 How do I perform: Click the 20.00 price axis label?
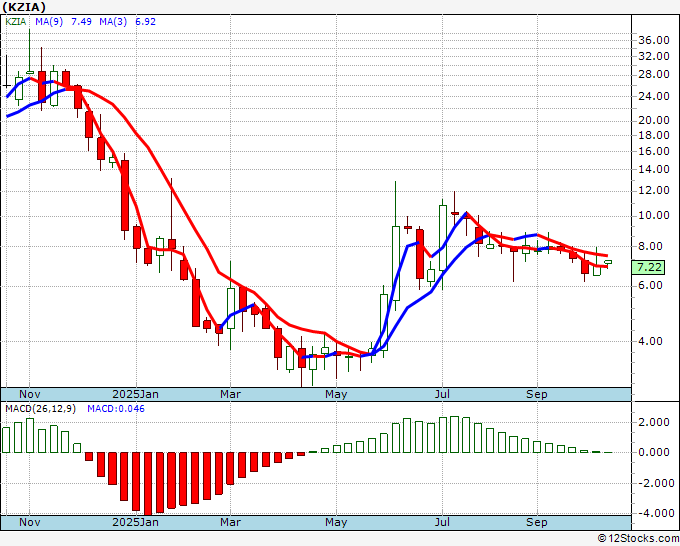654,120
